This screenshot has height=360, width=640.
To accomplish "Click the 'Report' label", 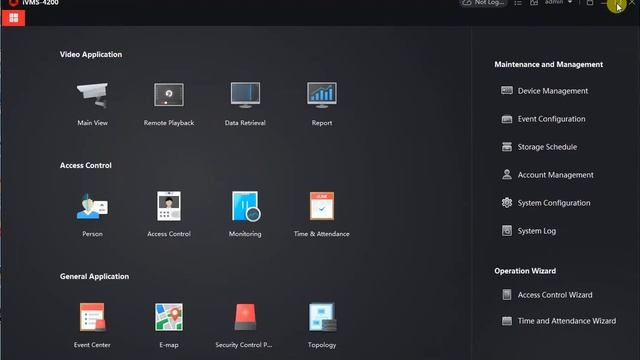I will (x=322, y=123).
